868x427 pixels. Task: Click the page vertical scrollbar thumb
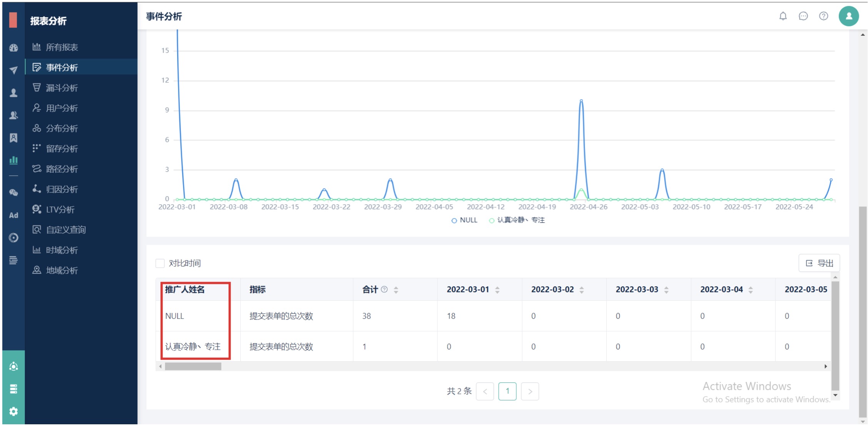863,312
